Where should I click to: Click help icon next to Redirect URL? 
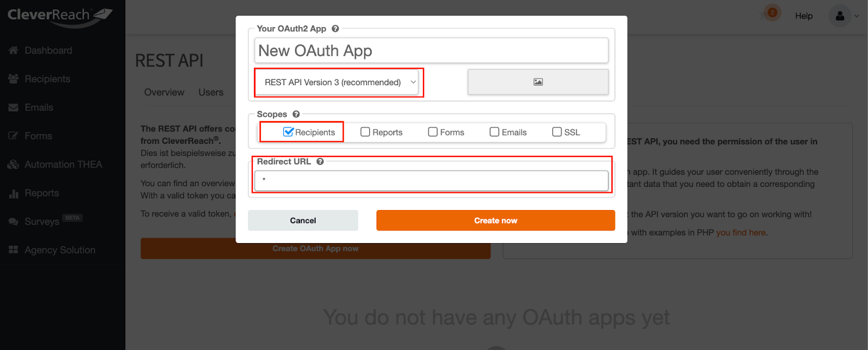click(x=320, y=162)
